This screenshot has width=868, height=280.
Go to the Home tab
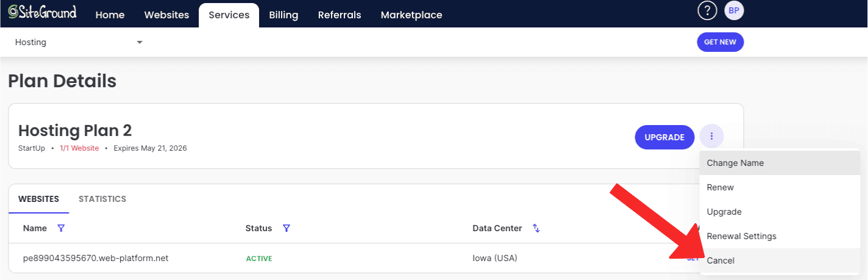tap(110, 15)
